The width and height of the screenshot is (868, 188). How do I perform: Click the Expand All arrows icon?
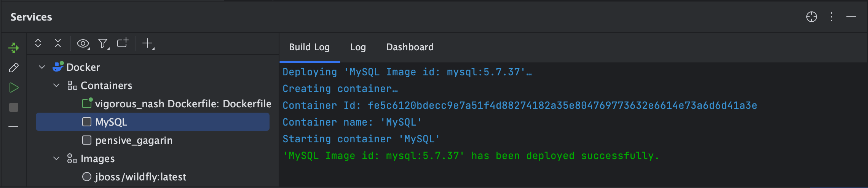pos(38,43)
